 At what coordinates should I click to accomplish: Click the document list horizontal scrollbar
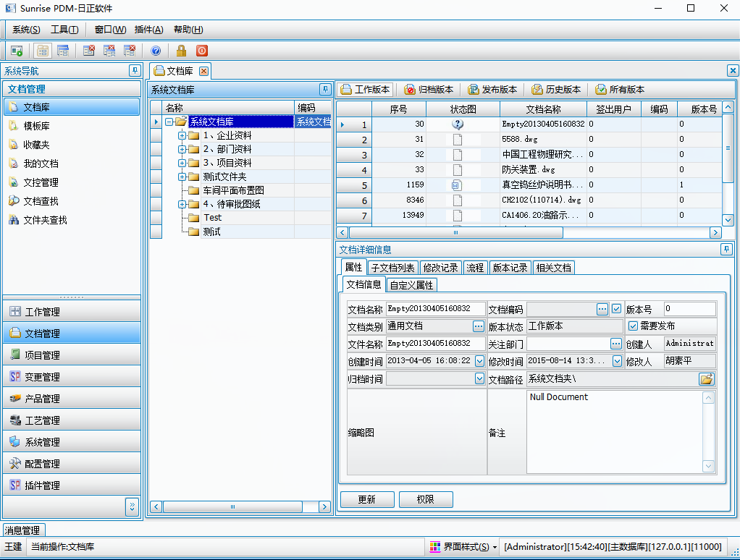(529, 233)
